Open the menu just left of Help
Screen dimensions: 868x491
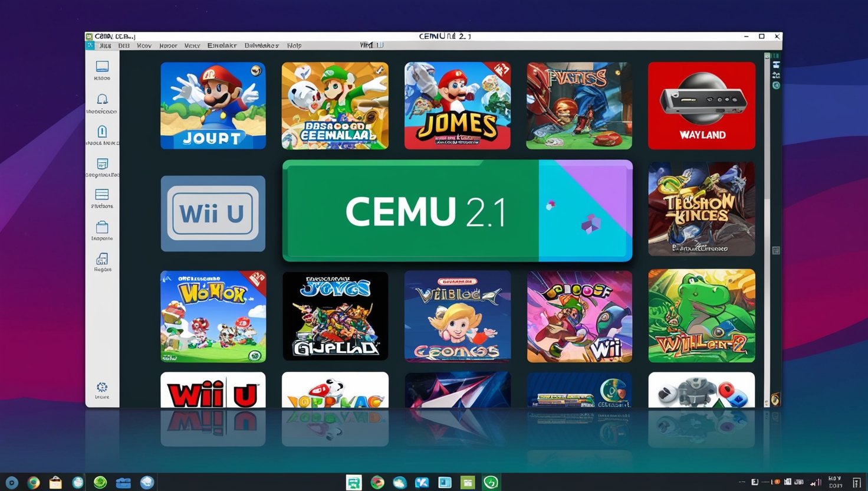tap(261, 45)
